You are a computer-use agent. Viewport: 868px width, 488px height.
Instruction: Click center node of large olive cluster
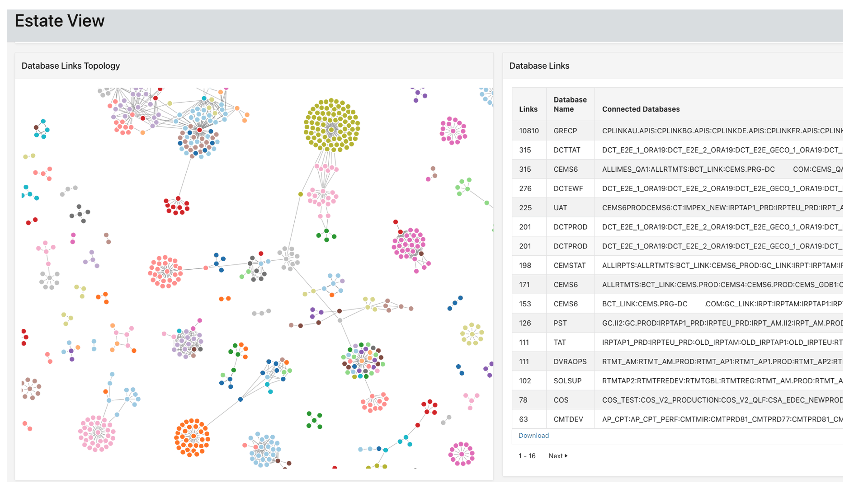331,130
